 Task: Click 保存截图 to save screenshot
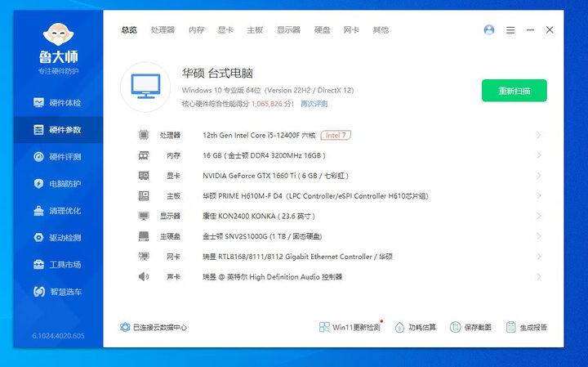tap(470, 327)
